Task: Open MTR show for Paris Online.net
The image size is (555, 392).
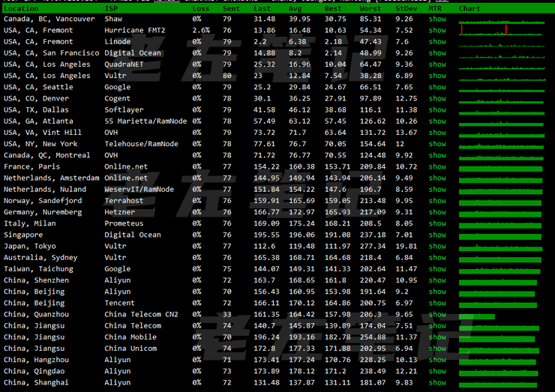Action: pyautogui.click(x=436, y=166)
